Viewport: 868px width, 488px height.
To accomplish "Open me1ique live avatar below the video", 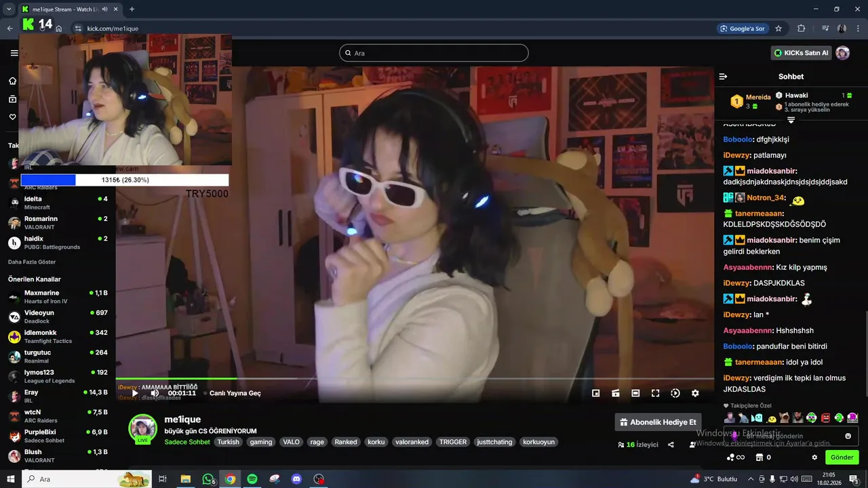I will click(142, 428).
